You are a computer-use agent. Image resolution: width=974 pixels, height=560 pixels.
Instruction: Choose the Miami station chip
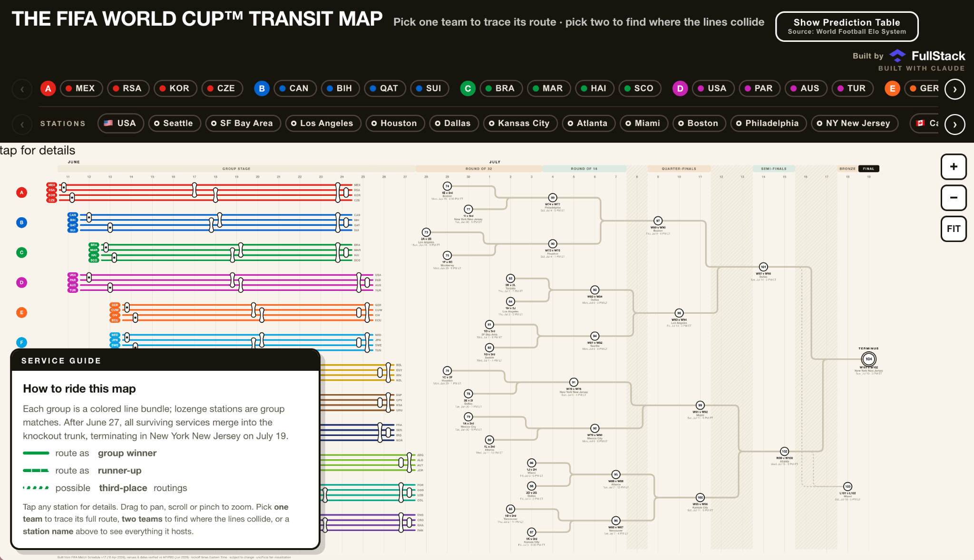pyautogui.click(x=643, y=123)
